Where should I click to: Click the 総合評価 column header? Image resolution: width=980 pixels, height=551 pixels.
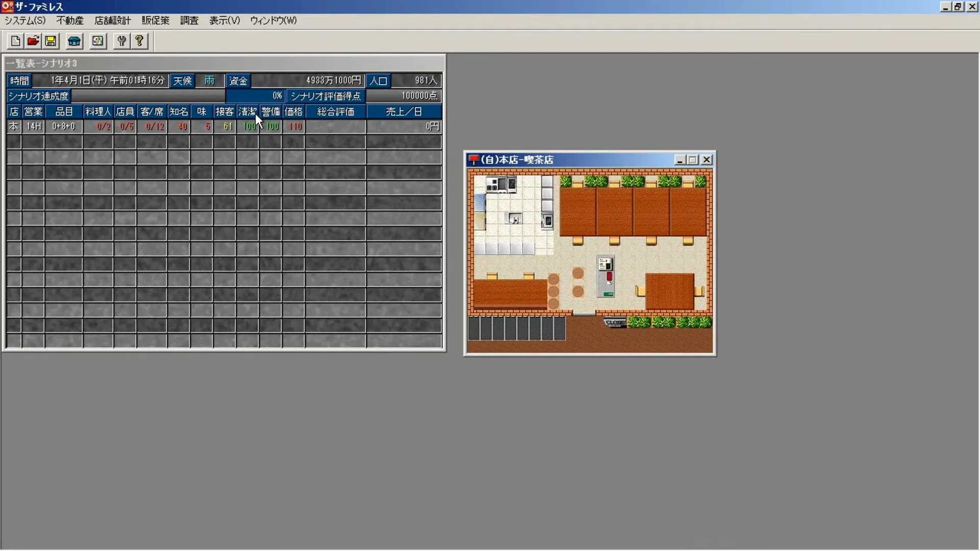(x=335, y=112)
